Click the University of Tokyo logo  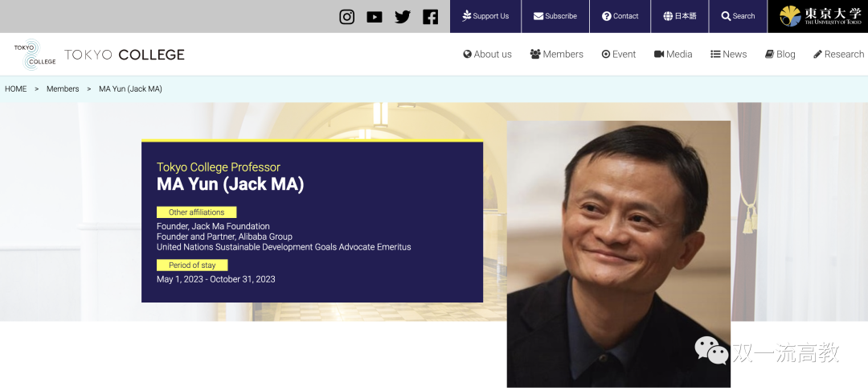pos(820,16)
